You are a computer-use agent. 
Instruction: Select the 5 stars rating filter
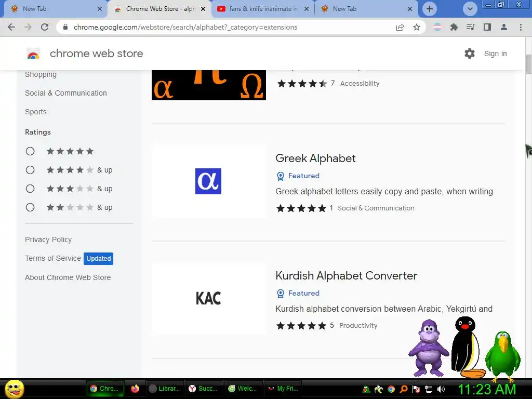point(30,151)
